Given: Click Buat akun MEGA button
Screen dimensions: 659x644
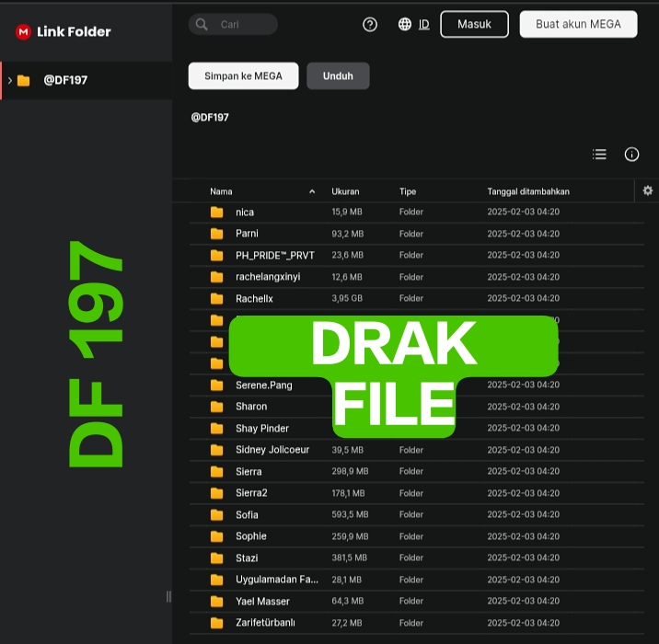Looking at the screenshot, I should click(x=578, y=24).
